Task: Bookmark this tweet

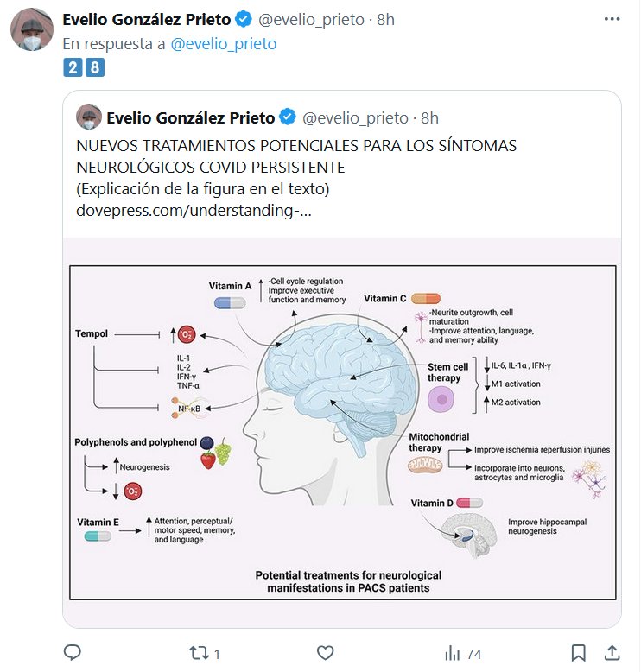Action: 579,652
